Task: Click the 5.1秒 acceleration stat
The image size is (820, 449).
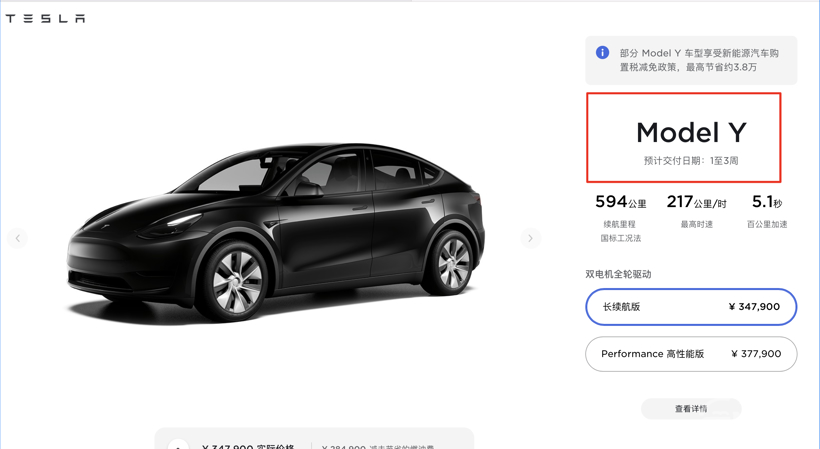Action: [x=767, y=202]
